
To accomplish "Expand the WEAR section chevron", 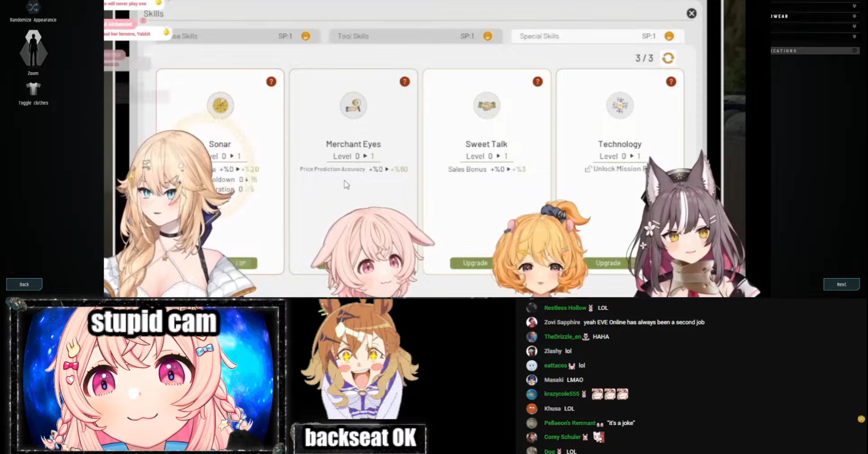I will click(x=854, y=16).
